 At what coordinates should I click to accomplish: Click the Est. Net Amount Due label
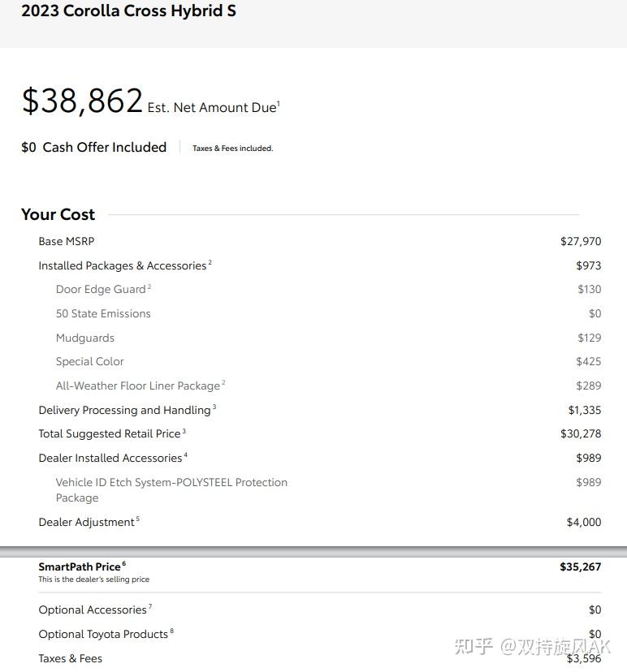214,107
